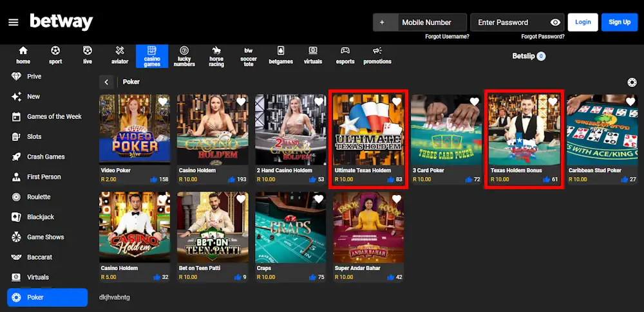Viewport: 644px width, 312px height.
Task: Open the Video Poker game thumbnail
Action: (x=135, y=130)
